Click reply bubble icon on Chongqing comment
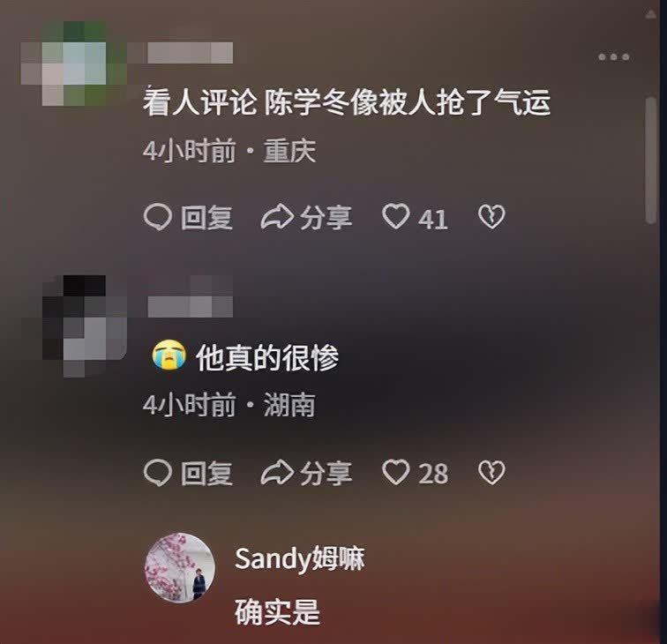 (x=158, y=217)
